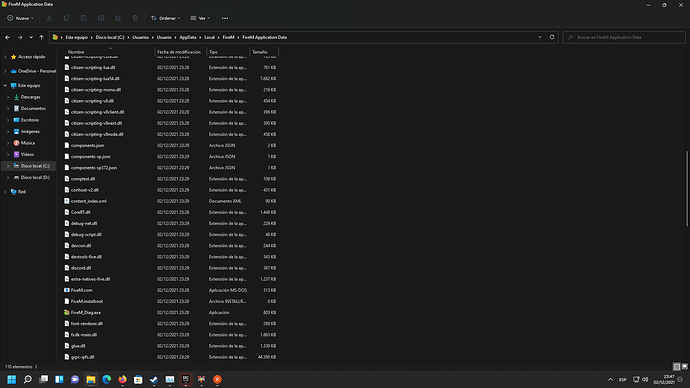Collapse the Este equipo tree node

[5, 85]
